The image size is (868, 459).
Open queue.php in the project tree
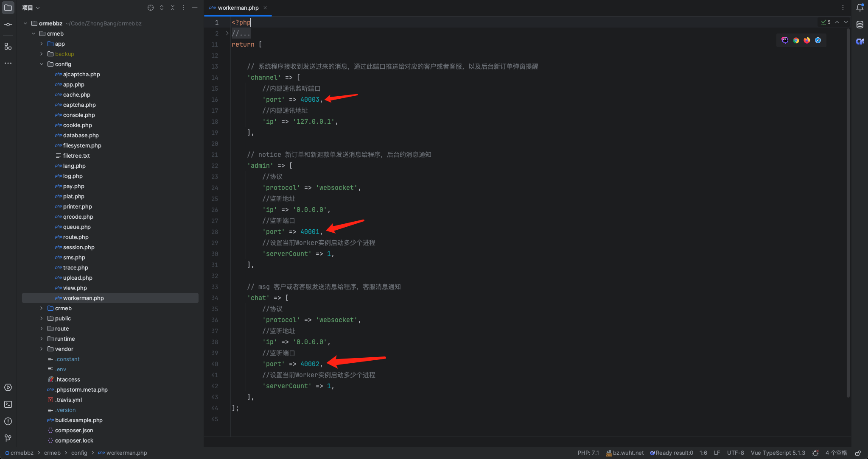(x=77, y=227)
